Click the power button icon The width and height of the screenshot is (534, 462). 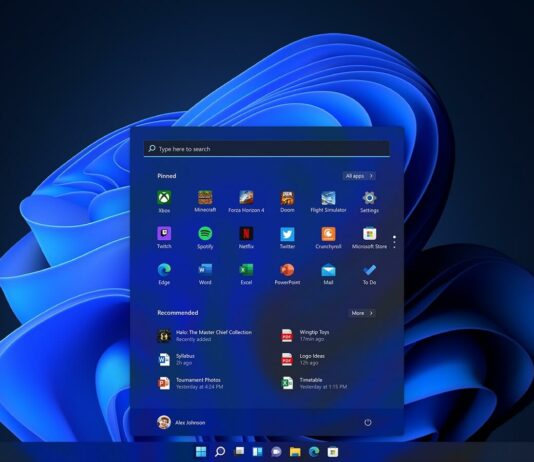tap(368, 423)
